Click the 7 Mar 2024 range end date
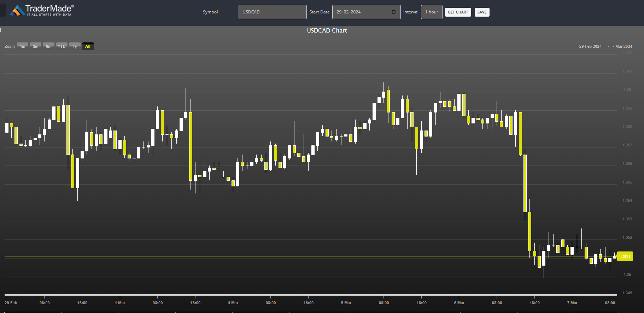This screenshot has width=644, height=313. coord(622,46)
